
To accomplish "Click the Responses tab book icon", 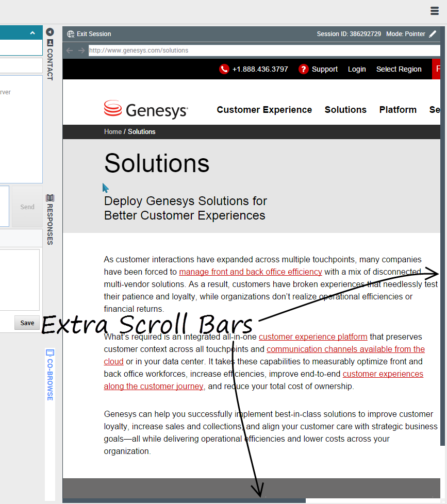I will [50, 198].
